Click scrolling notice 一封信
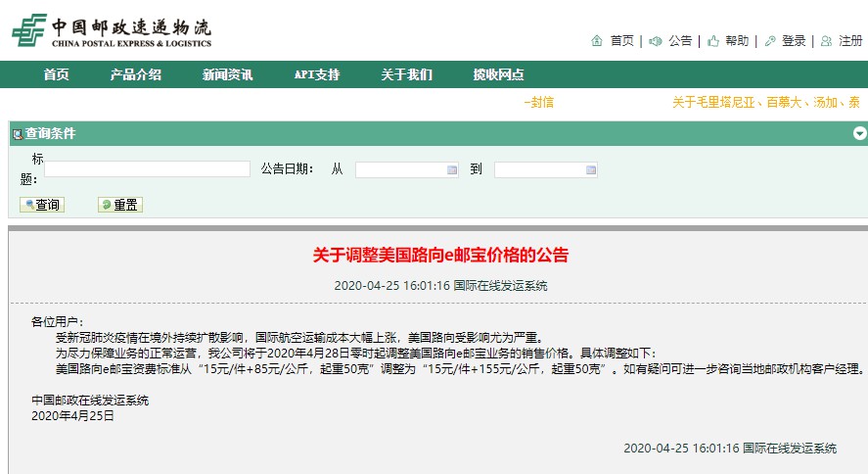Screen dimensions: 868x474 [538, 103]
